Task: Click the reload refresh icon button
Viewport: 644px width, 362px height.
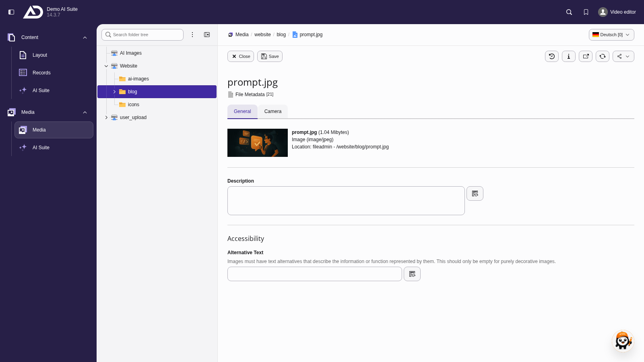Action: 603,56
